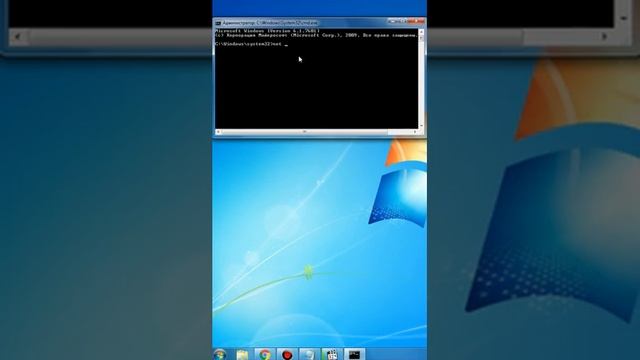Open Windows Explorer from the taskbar

coord(242,355)
